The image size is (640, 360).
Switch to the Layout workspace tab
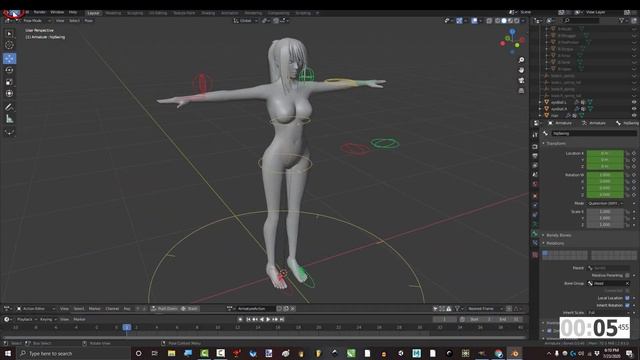(x=93, y=13)
